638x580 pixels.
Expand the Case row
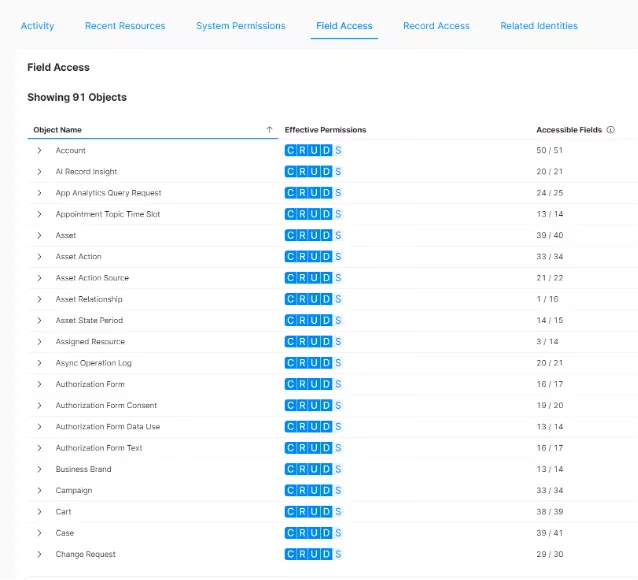pos(39,533)
